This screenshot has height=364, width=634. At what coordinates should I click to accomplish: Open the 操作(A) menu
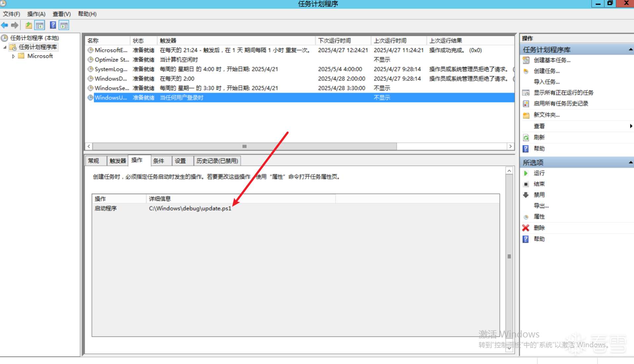[36, 14]
